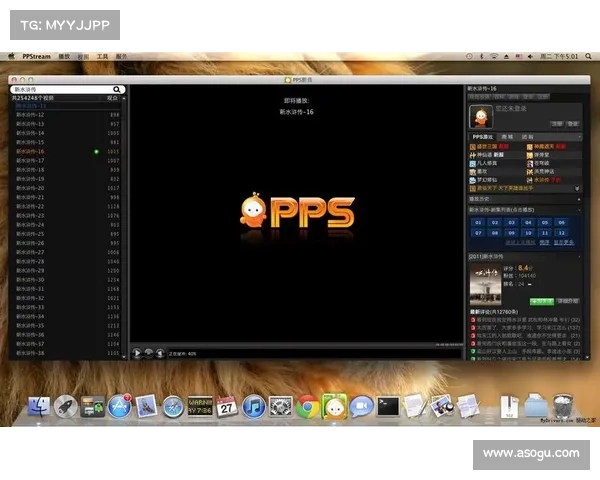Click the PPS mascot icon in the Dock

(334, 406)
